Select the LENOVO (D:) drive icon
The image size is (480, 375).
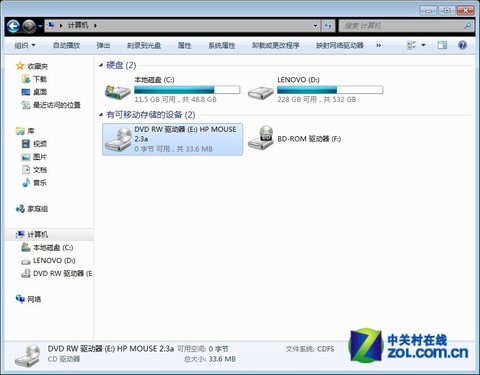tap(260, 92)
